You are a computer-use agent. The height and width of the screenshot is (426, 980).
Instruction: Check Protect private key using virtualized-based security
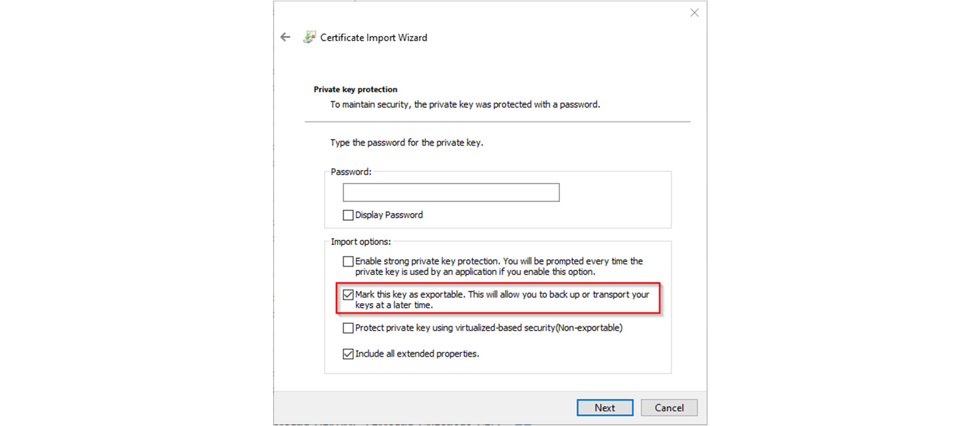tap(348, 328)
